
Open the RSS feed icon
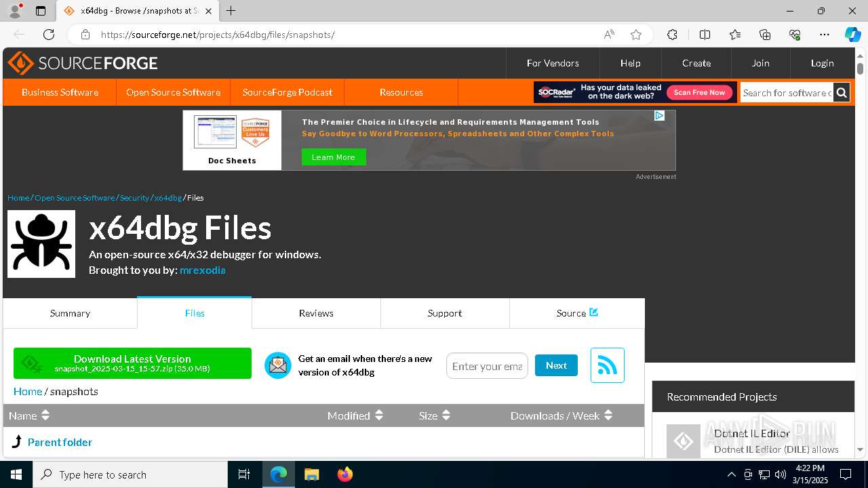pyautogui.click(x=607, y=365)
